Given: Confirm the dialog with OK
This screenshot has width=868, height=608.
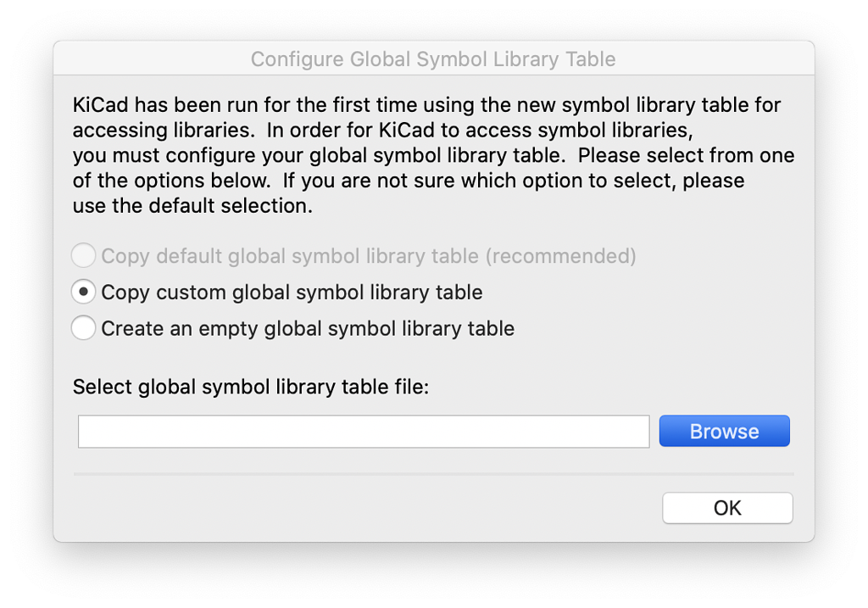Looking at the screenshot, I should [x=727, y=508].
